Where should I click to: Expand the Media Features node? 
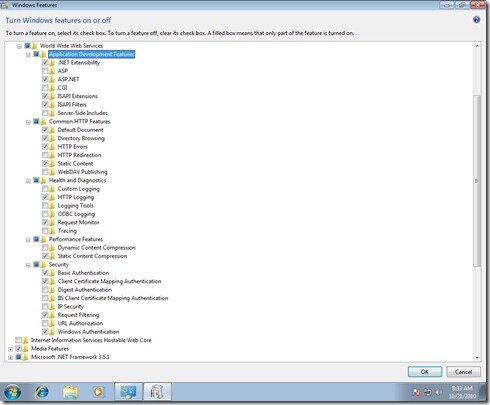tap(10, 349)
